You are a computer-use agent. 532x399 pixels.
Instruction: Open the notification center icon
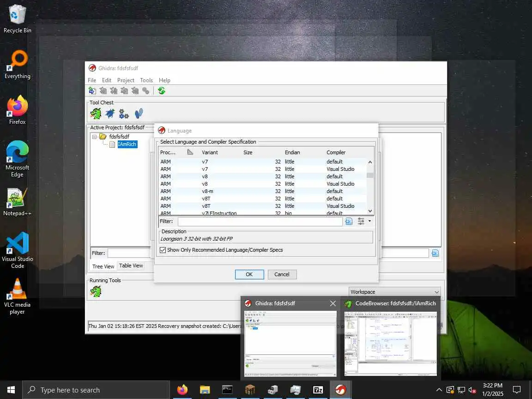[x=517, y=390]
